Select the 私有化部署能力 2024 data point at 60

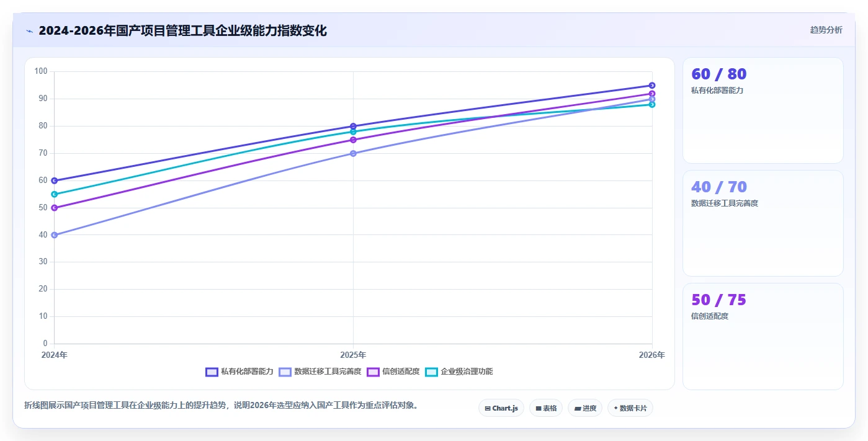click(55, 180)
